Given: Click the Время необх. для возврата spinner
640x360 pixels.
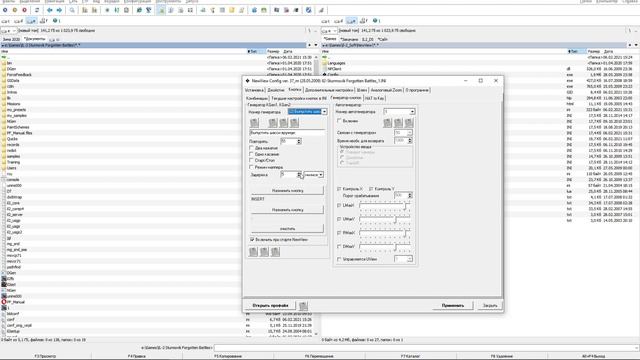Looking at the screenshot, I should point(410,140).
